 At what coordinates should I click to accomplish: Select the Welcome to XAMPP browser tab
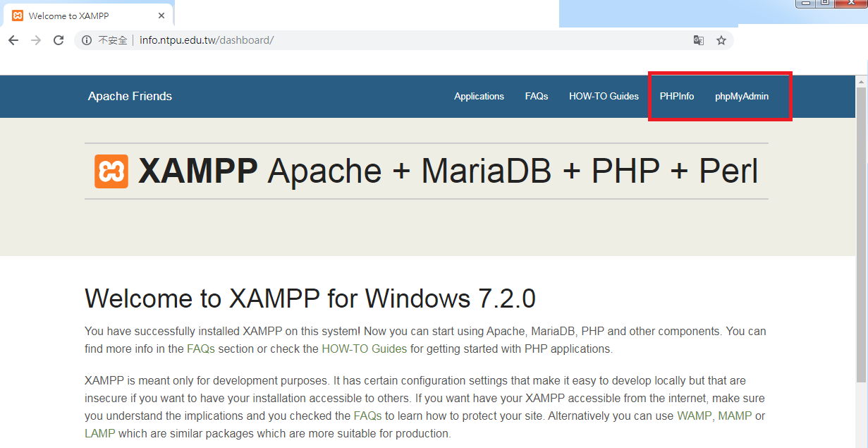tap(87, 16)
